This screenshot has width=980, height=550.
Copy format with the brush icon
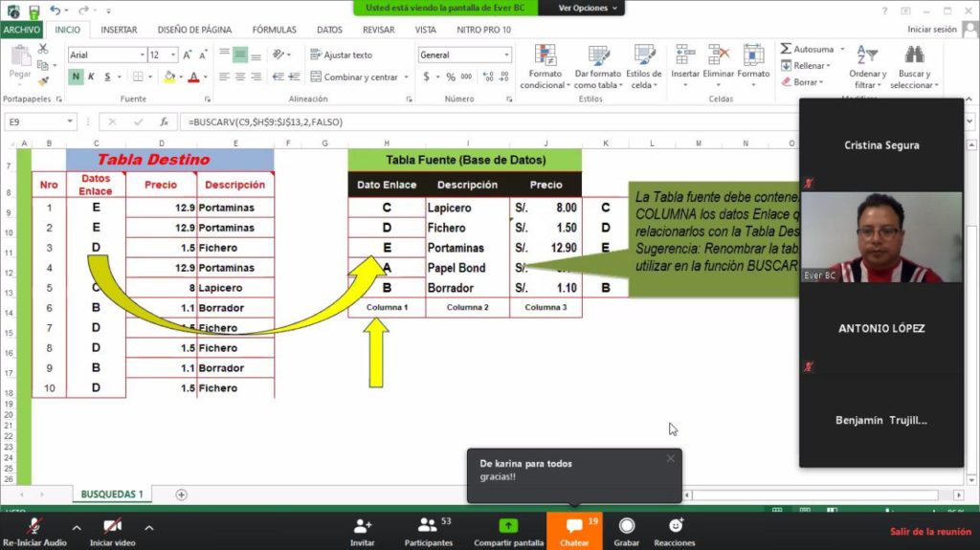pyautogui.click(x=43, y=80)
